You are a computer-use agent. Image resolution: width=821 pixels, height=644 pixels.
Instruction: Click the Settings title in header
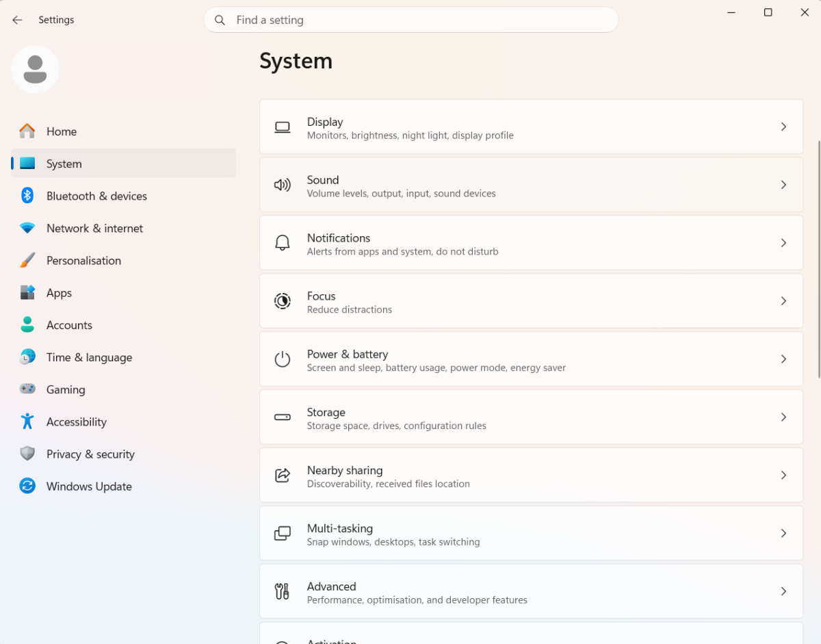click(56, 20)
